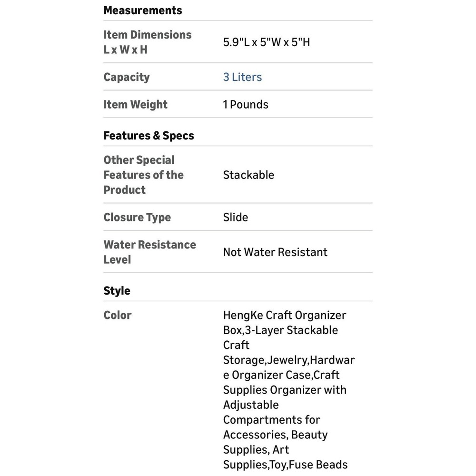Click the Water Resistance Level label

(149, 252)
